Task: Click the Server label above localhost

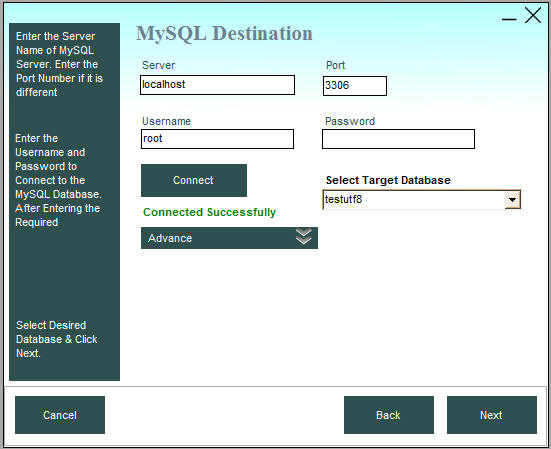Action: click(x=158, y=65)
